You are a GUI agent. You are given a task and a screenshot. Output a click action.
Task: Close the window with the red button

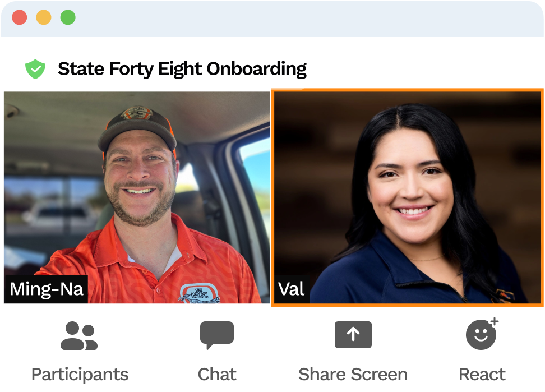[20, 17]
